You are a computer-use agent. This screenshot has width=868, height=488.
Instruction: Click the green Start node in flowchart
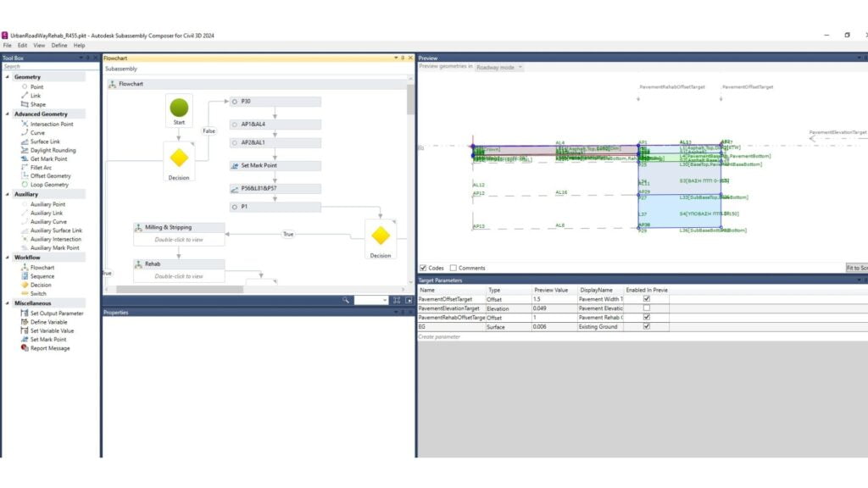[179, 108]
